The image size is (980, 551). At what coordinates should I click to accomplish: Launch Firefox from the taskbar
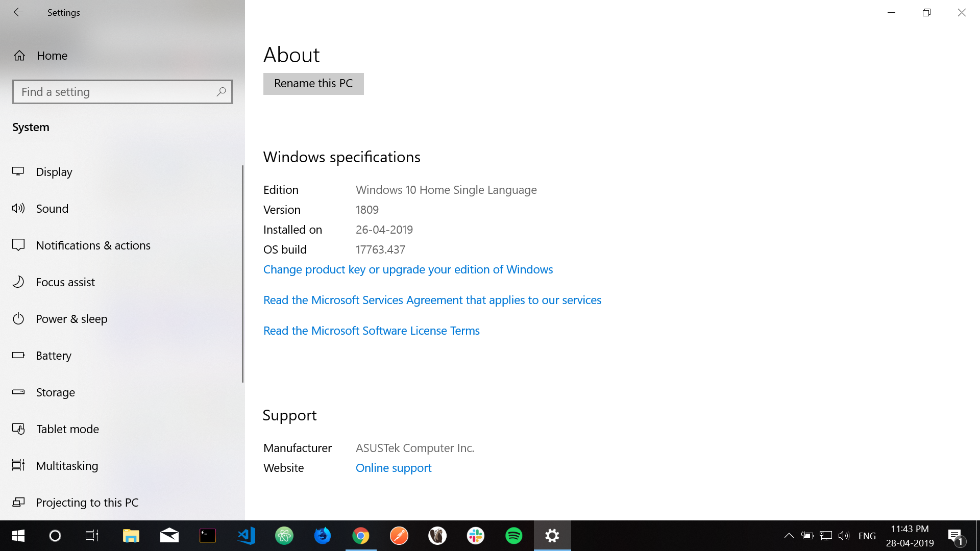click(x=323, y=536)
